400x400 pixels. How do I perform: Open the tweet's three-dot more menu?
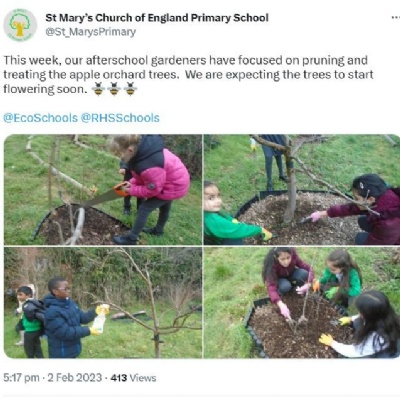(396, 18)
